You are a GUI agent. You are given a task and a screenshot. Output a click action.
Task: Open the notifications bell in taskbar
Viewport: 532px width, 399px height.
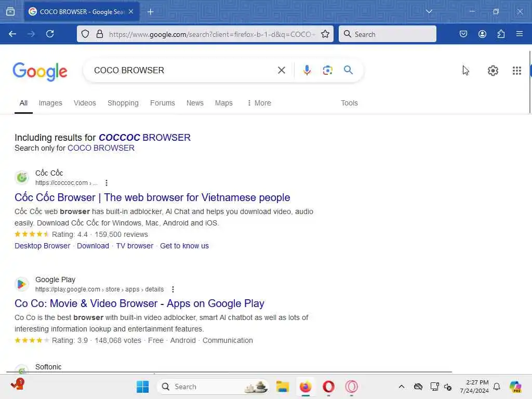pyautogui.click(x=497, y=387)
